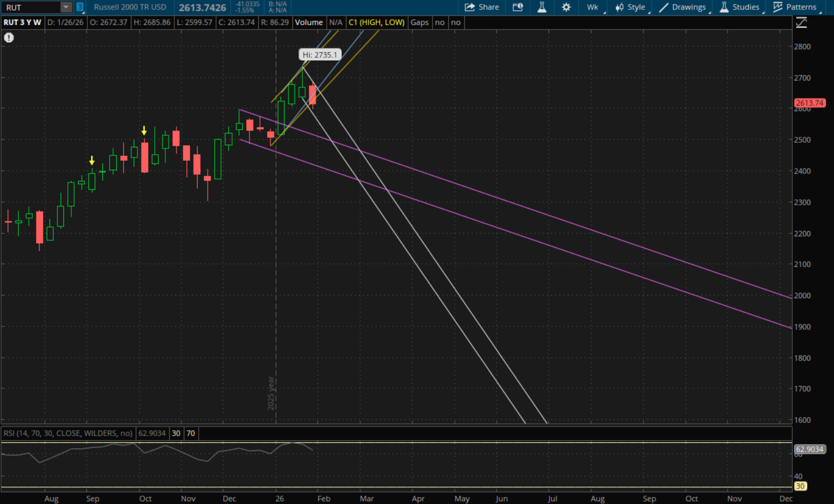
Task: Open the Wk timeframe dropdown
Action: click(x=593, y=7)
